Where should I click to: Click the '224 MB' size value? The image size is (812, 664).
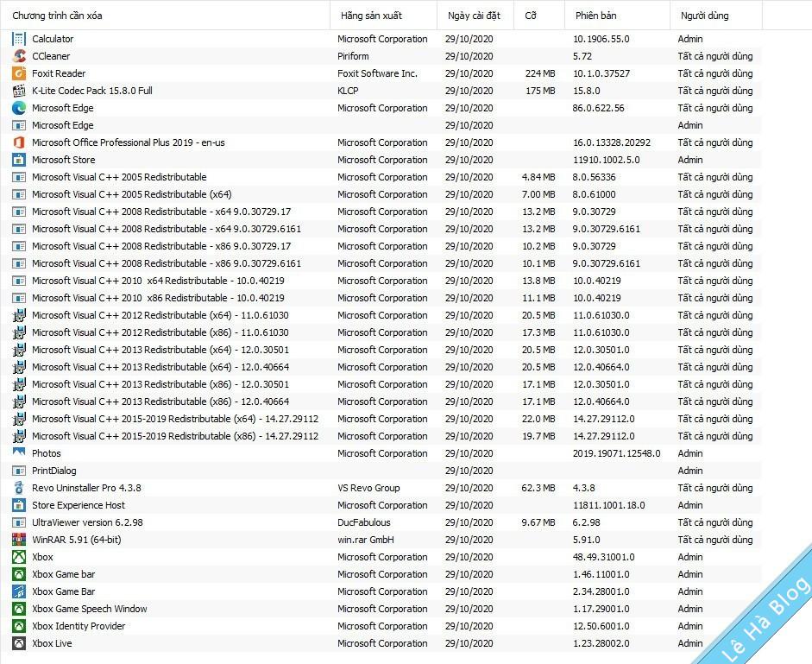click(x=540, y=73)
